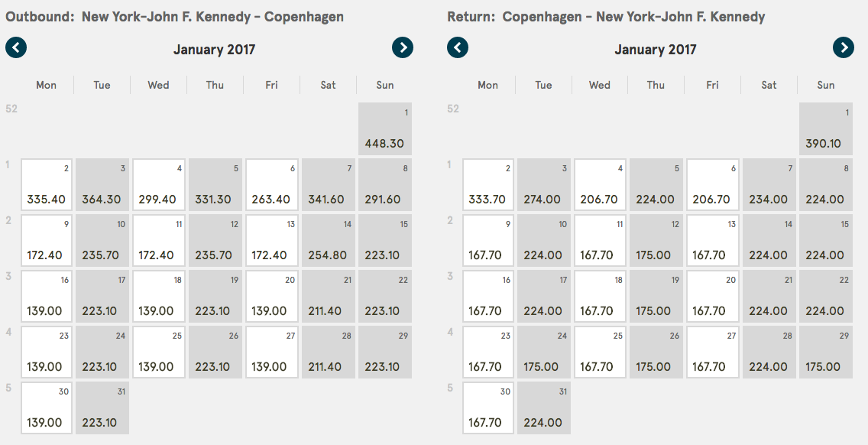Pick January 9 outbound departure at 172.40
The height and width of the screenshot is (445, 868).
[x=46, y=240]
